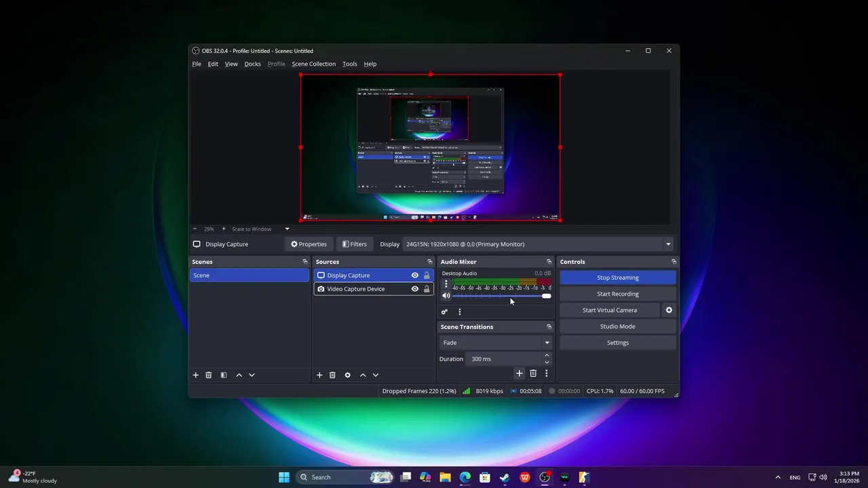Float the Audio Mixer dock icon

549,262
